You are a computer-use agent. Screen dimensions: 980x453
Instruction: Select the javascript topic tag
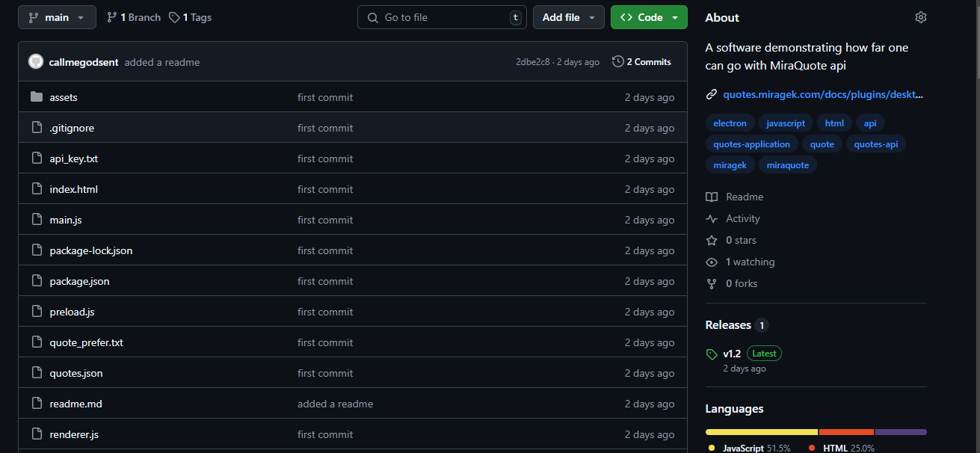(x=786, y=123)
